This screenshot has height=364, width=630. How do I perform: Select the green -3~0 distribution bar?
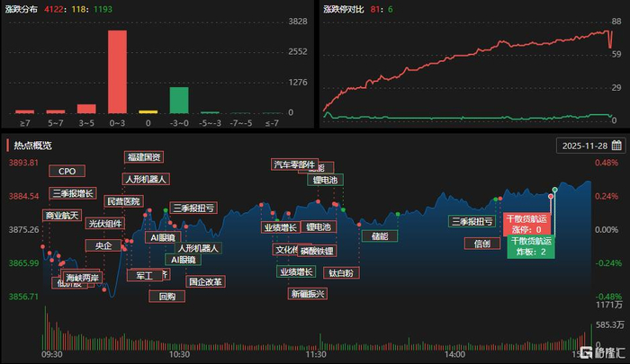coord(179,101)
